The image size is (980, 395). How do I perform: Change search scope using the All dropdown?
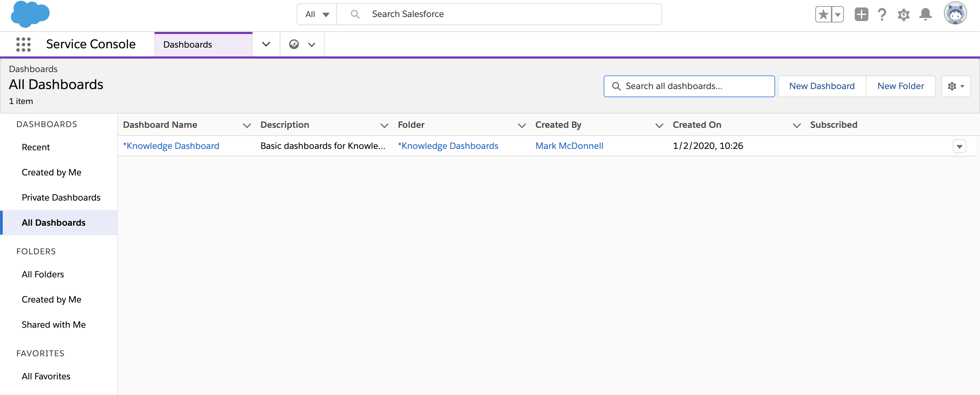point(316,14)
